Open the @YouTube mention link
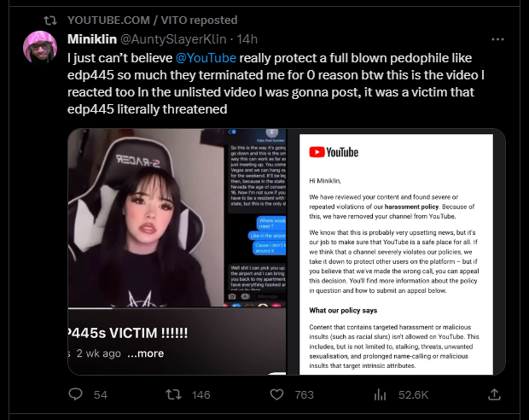 [x=206, y=58]
